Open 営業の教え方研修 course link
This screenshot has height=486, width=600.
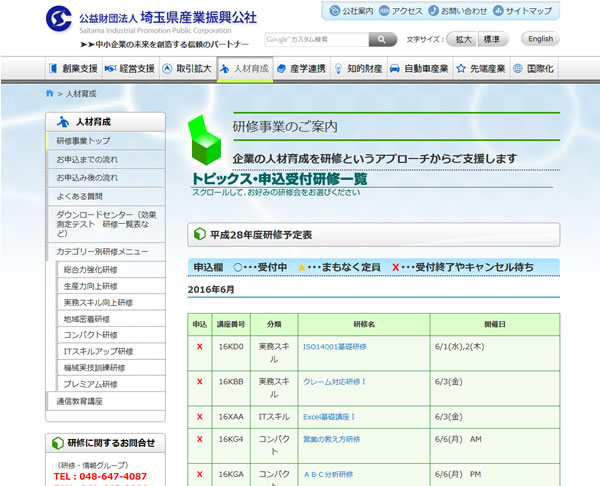coord(332,439)
